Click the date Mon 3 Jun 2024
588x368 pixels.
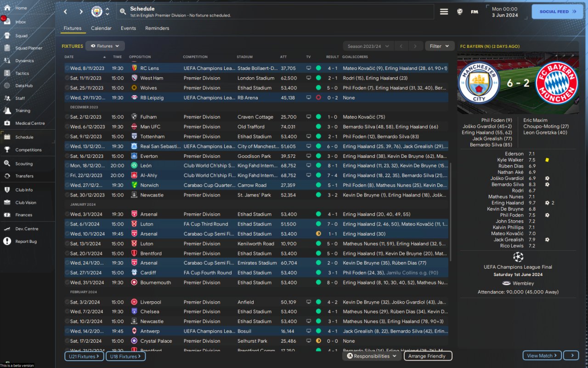coord(504,12)
